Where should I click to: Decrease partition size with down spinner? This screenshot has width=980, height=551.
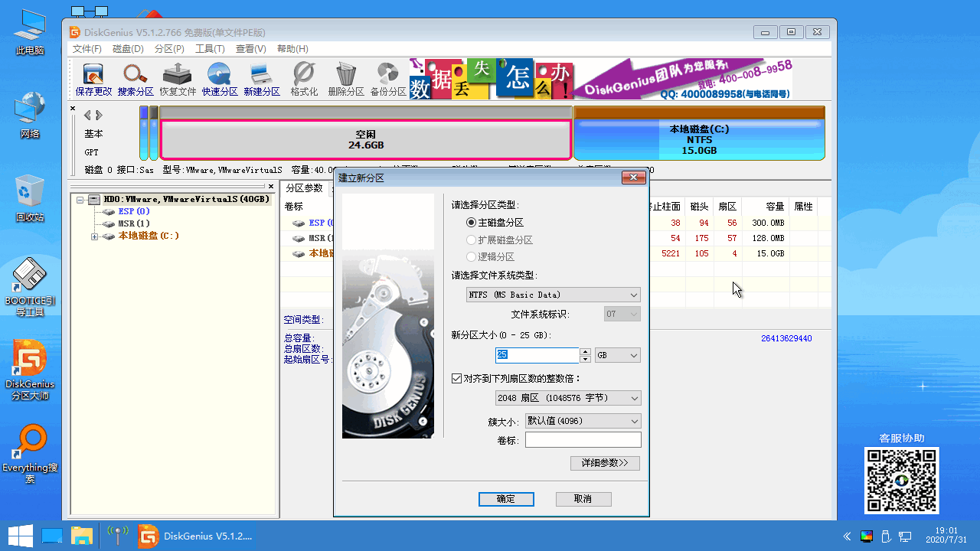pos(586,359)
